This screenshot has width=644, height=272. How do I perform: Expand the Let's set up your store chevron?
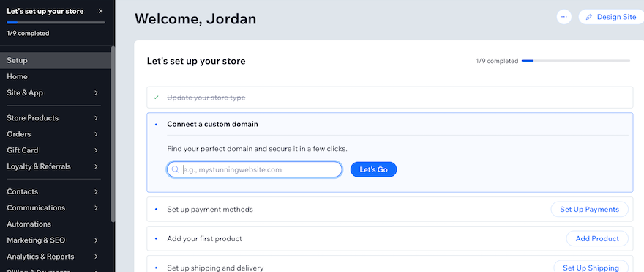click(100, 11)
